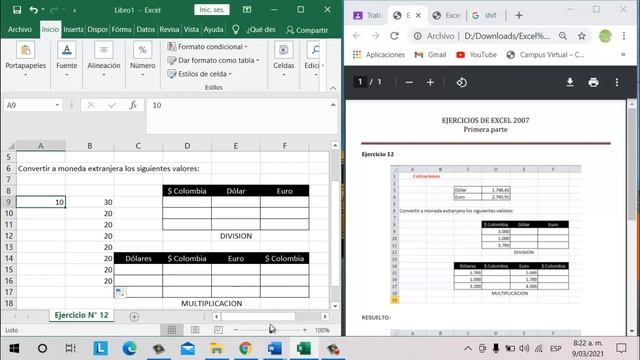640x360 pixels.
Task: Switch to Page Break Preview icon
Action: (x=218, y=330)
